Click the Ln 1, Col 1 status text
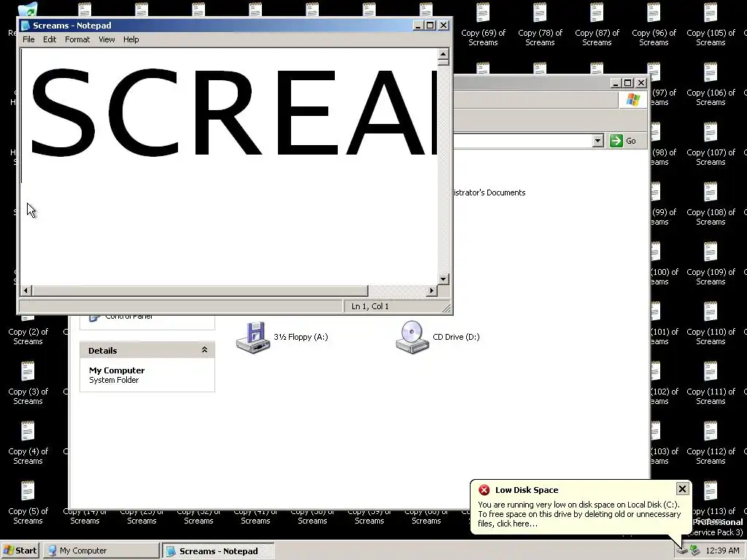747x560 pixels. point(370,306)
